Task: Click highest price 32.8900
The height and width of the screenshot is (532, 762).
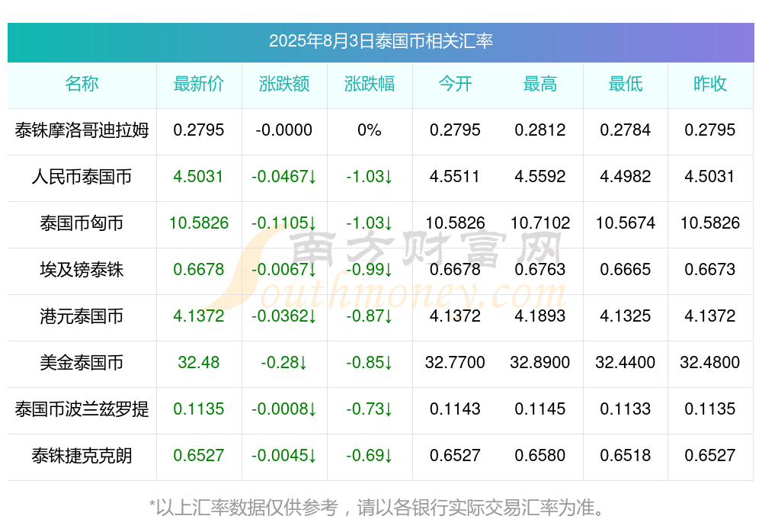Action: 540,363
